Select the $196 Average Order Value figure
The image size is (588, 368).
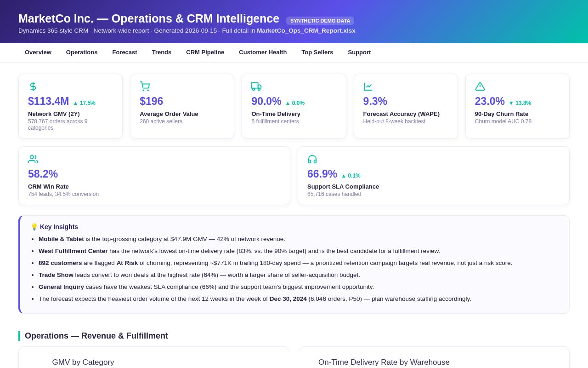click(x=152, y=101)
